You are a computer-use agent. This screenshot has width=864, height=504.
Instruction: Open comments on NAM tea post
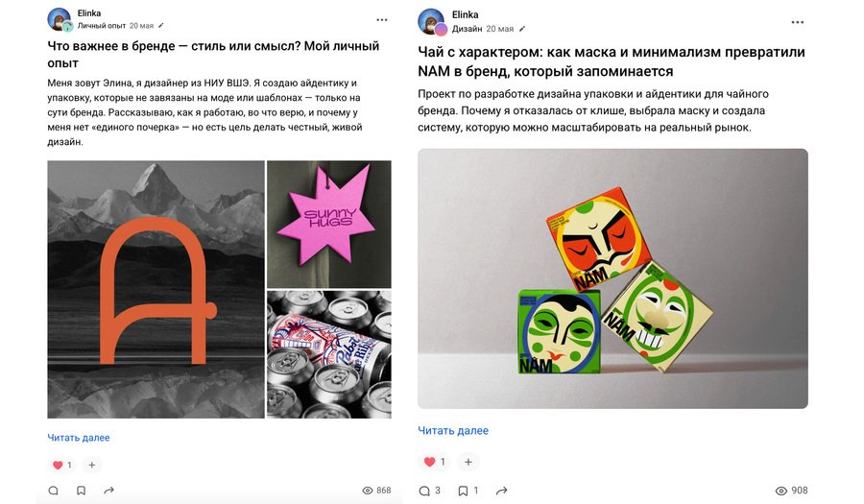(429, 491)
